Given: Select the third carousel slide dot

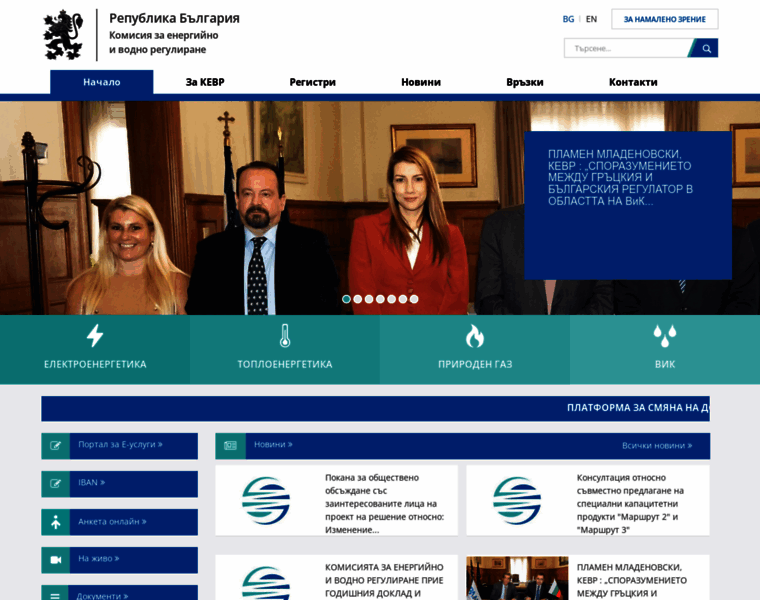Looking at the screenshot, I should click(x=369, y=299).
